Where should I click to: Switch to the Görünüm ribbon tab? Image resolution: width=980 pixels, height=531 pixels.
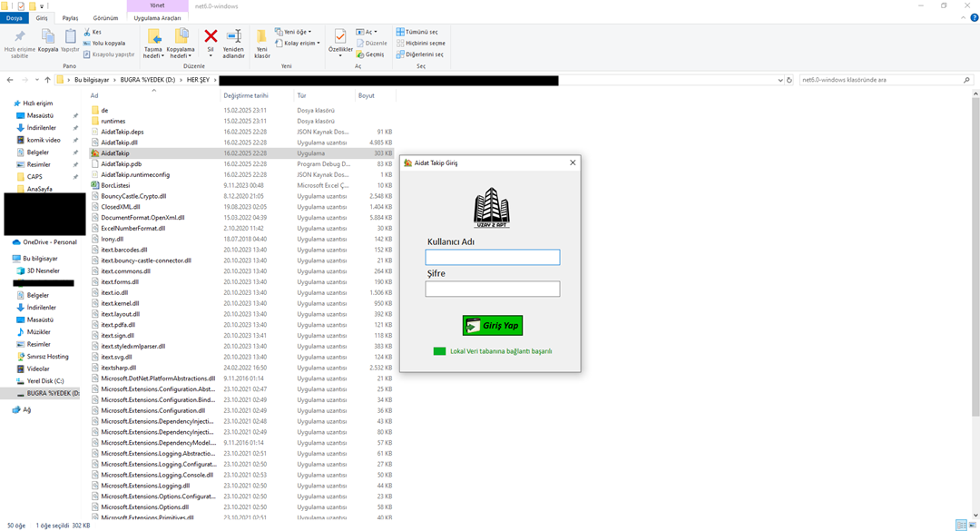pos(105,17)
